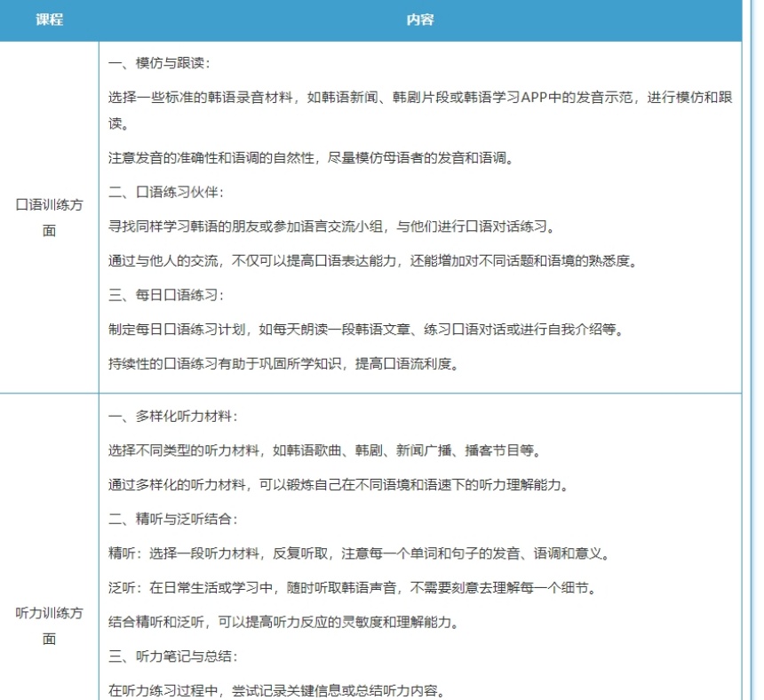Select the 口语训练方面 row label
The width and height of the screenshot is (764, 700).
(x=49, y=218)
